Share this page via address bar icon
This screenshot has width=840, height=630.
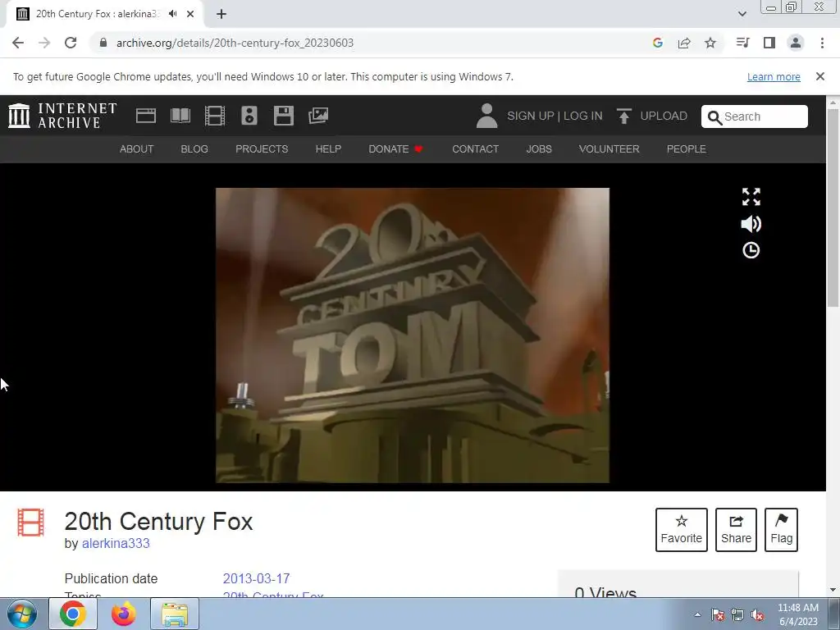click(x=684, y=43)
